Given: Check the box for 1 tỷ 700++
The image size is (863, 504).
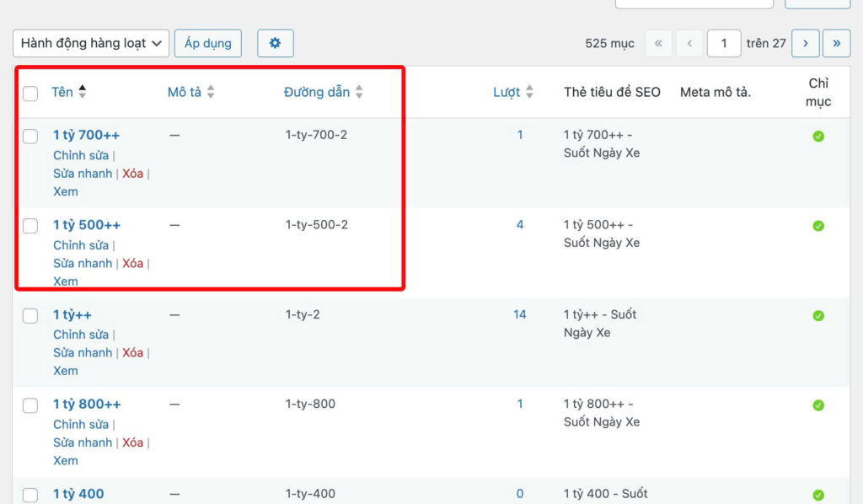Looking at the screenshot, I should tap(30, 136).
